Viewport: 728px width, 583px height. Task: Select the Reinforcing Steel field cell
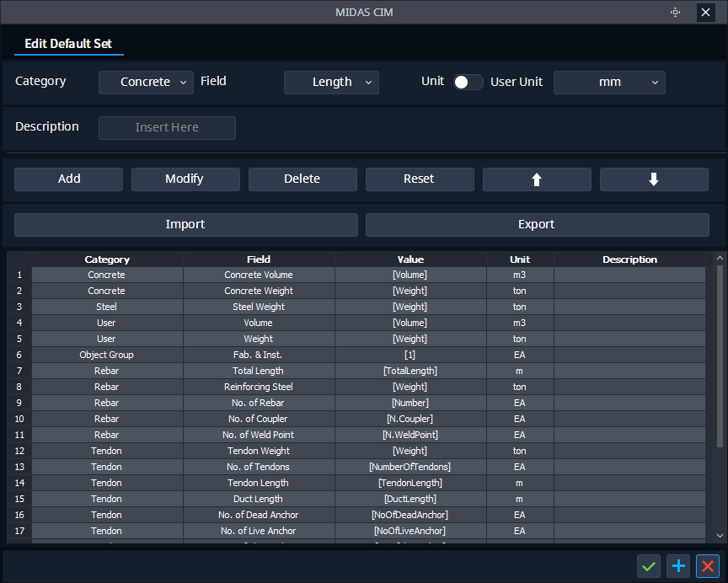259,387
